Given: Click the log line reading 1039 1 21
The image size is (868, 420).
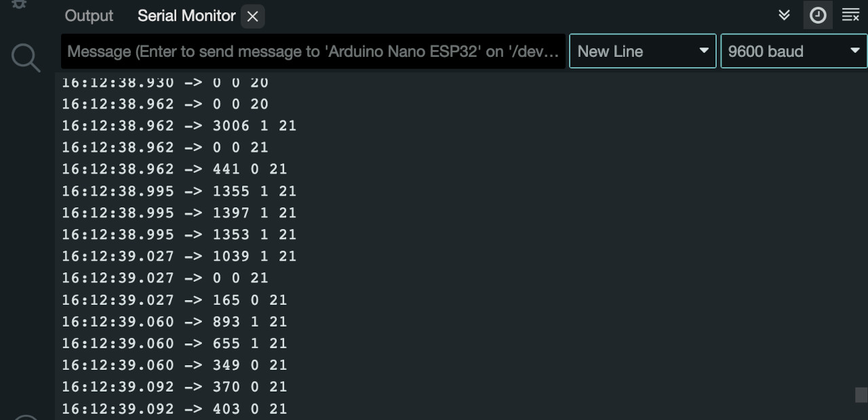Looking at the screenshot, I should (179, 256).
